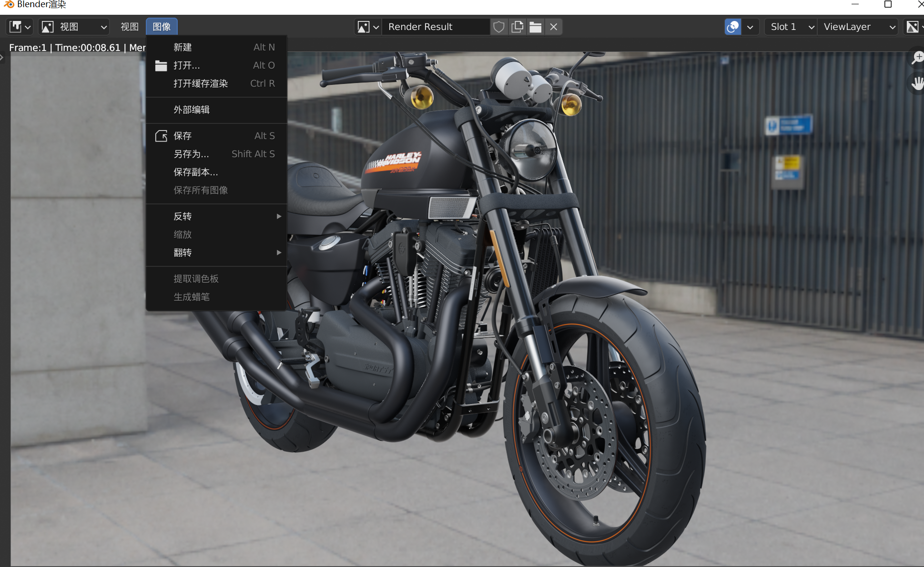This screenshot has width=924, height=567.
Task: Click 另存为... menu entry
Action: point(216,154)
